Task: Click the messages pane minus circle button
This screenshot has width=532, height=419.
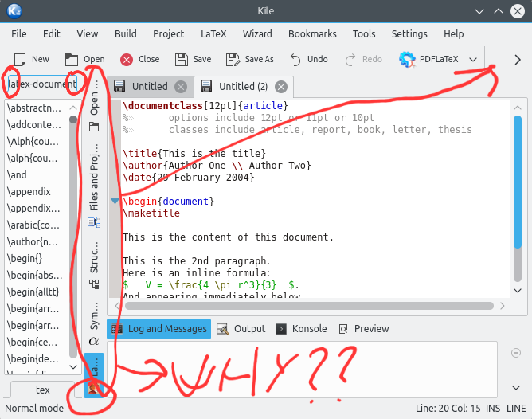Action: pyautogui.click(x=516, y=353)
